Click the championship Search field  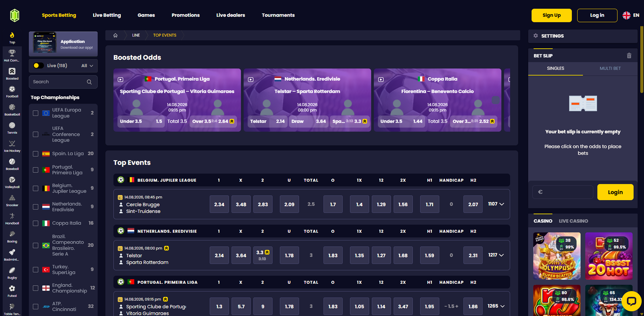(63, 82)
